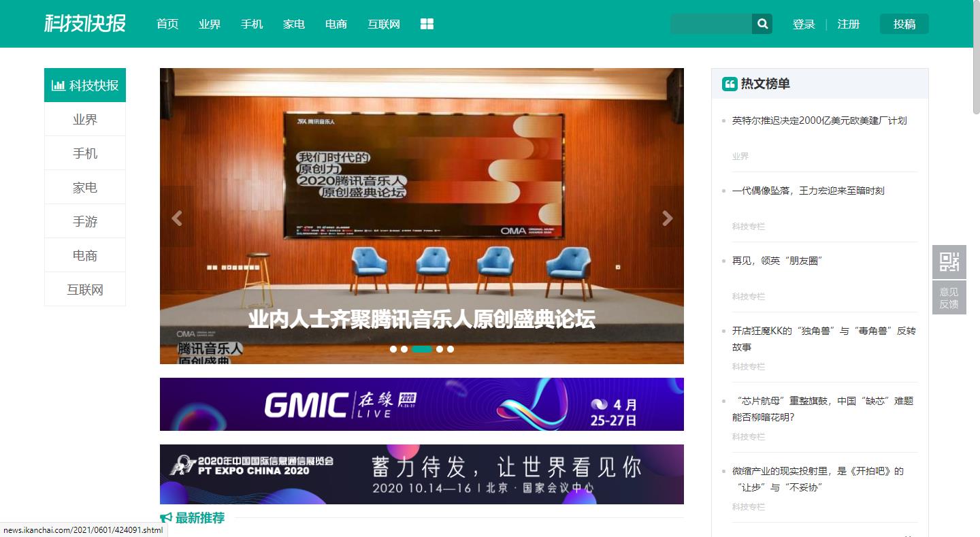Select the active third carousel indicator
This screenshot has width=980, height=537.
point(422,349)
